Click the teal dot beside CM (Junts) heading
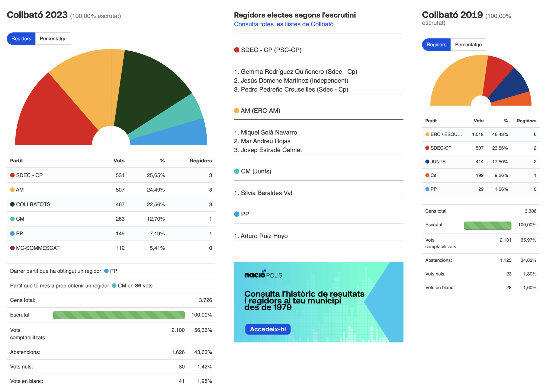 point(237,171)
